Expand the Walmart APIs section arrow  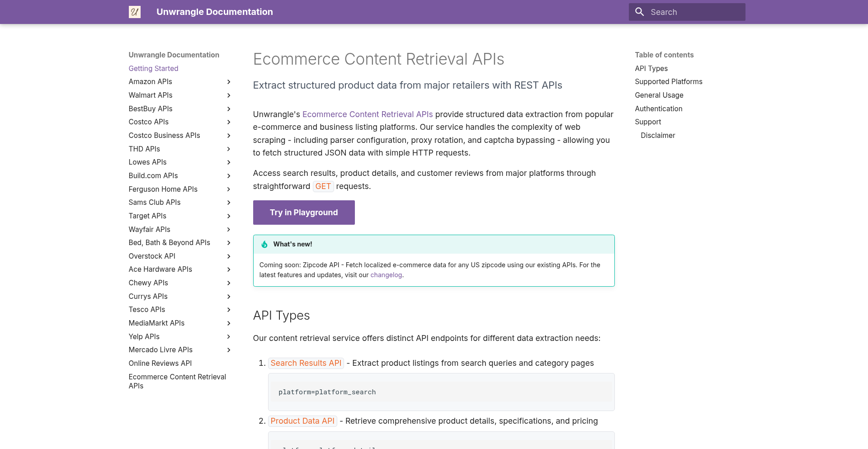click(x=229, y=95)
